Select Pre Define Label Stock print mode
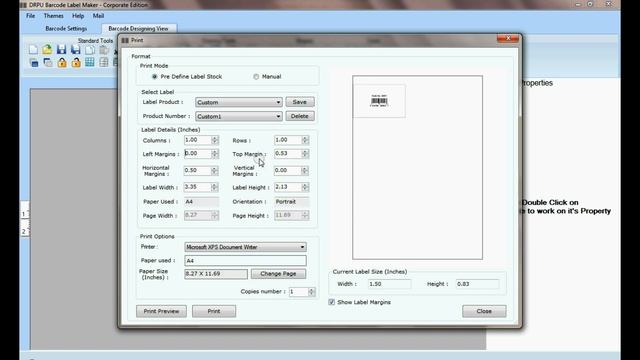This screenshot has height=360, width=640. (154, 76)
